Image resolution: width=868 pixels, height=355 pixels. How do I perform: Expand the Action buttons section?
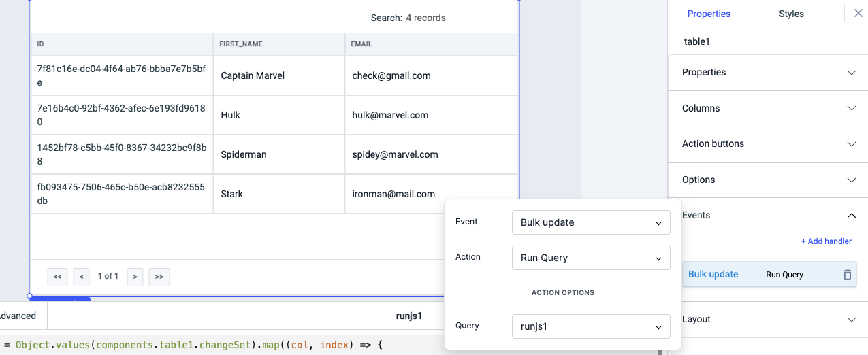(x=768, y=144)
